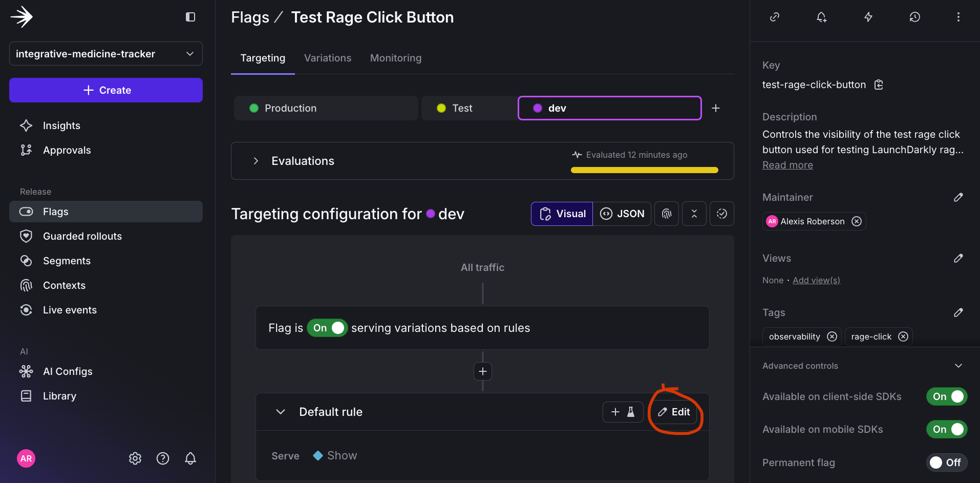Image resolution: width=980 pixels, height=483 pixels.
Task: Switch to the Variations tab
Action: coord(327,58)
